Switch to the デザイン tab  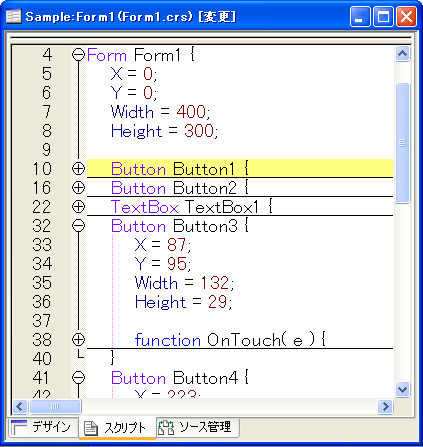[43, 427]
